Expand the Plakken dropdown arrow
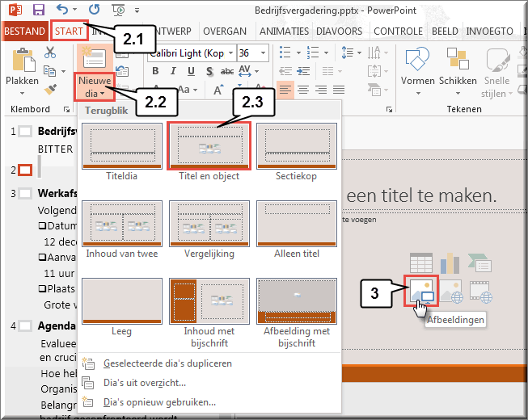 pos(22,93)
